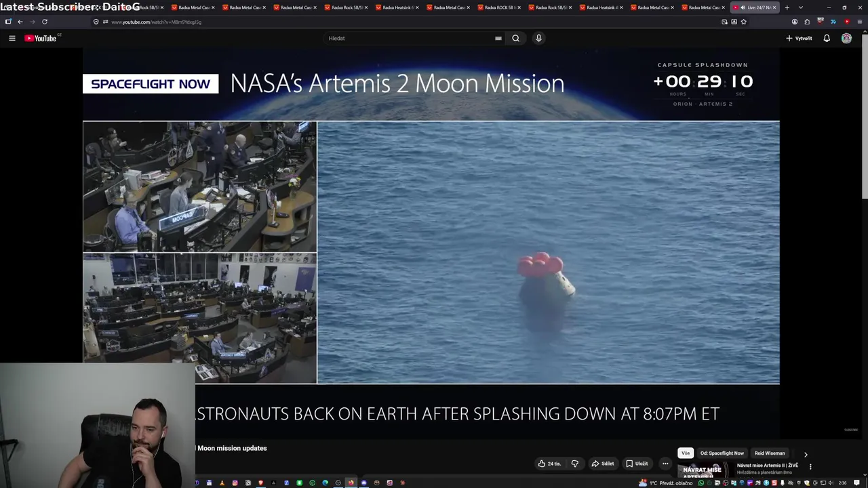The width and height of the screenshot is (868, 488).
Task: Open Návrat mise Artemis II recommended video
Action: click(768, 466)
